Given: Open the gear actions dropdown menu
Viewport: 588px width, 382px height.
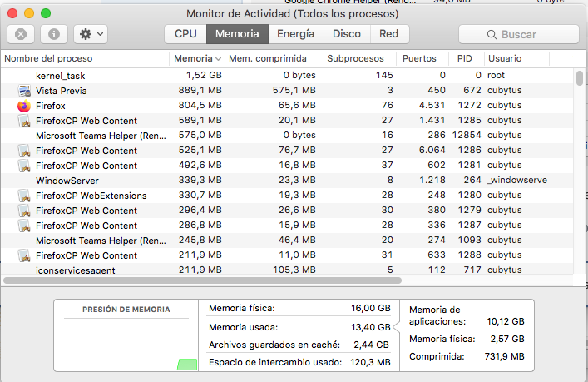Looking at the screenshot, I should click(90, 34).
